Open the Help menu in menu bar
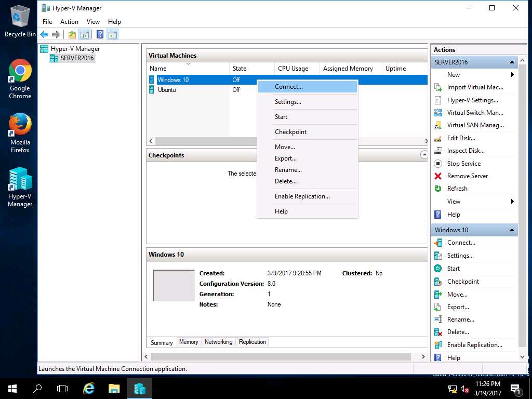 coord(114,22)
